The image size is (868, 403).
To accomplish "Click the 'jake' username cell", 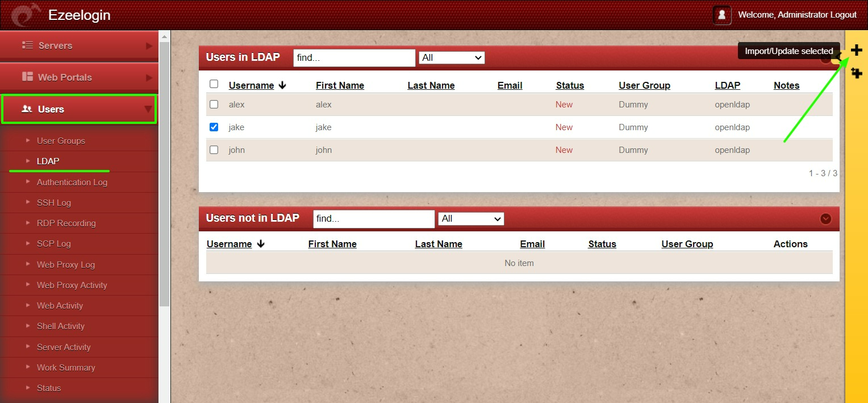I will 236,127.
